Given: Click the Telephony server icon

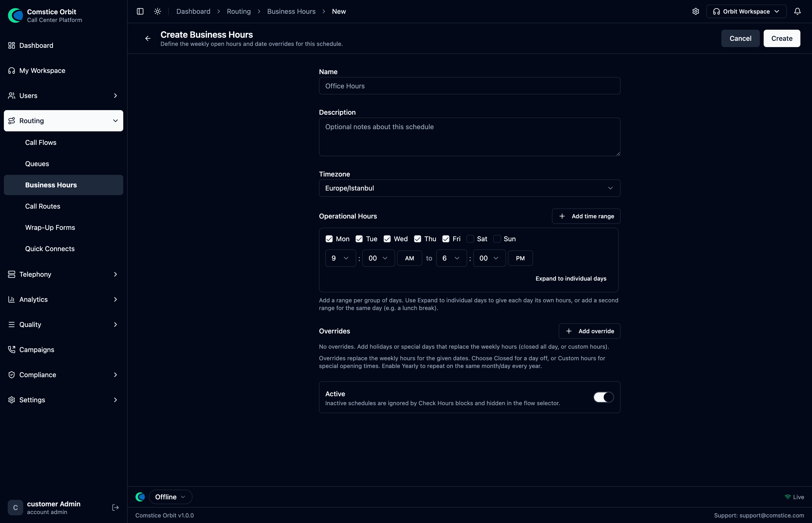Looking at the screenshot, I should [x=12, y=274].
